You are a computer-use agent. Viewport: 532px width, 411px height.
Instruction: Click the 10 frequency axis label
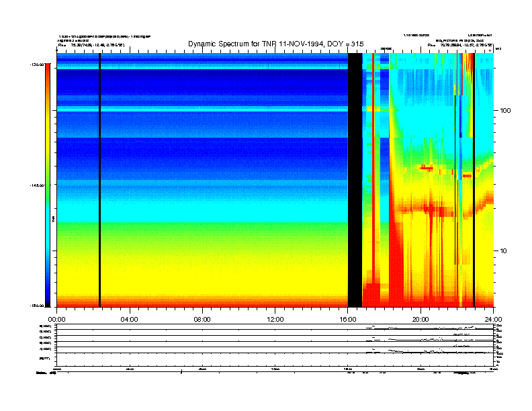click(x=504, y=251)
